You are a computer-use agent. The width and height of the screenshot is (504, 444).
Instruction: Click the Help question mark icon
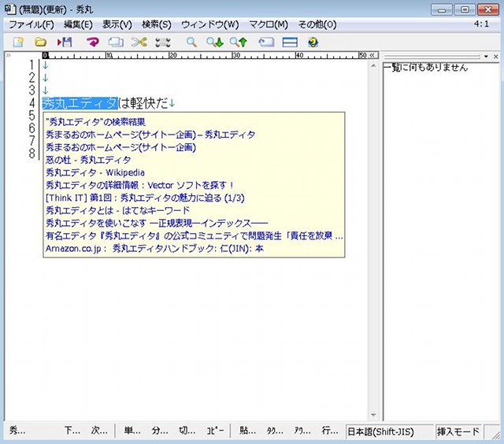(313, 42)
